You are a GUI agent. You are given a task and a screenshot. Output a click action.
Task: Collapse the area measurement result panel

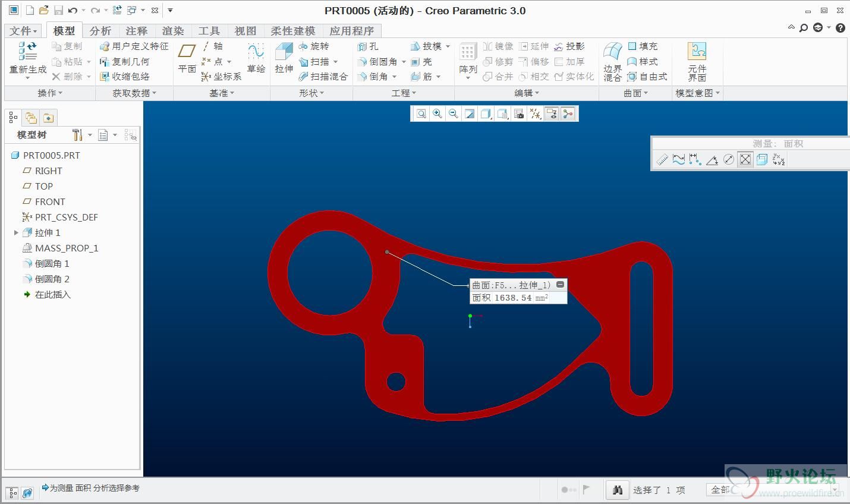560,285
